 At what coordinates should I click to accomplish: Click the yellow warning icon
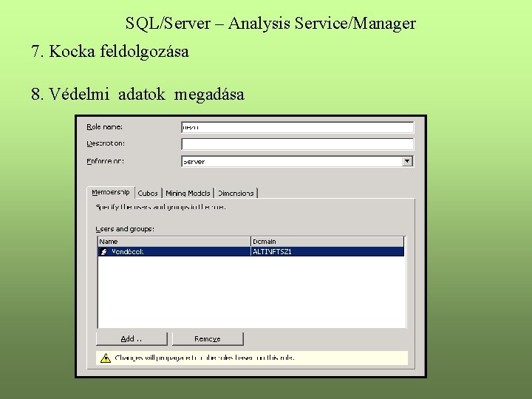(106, 358)
